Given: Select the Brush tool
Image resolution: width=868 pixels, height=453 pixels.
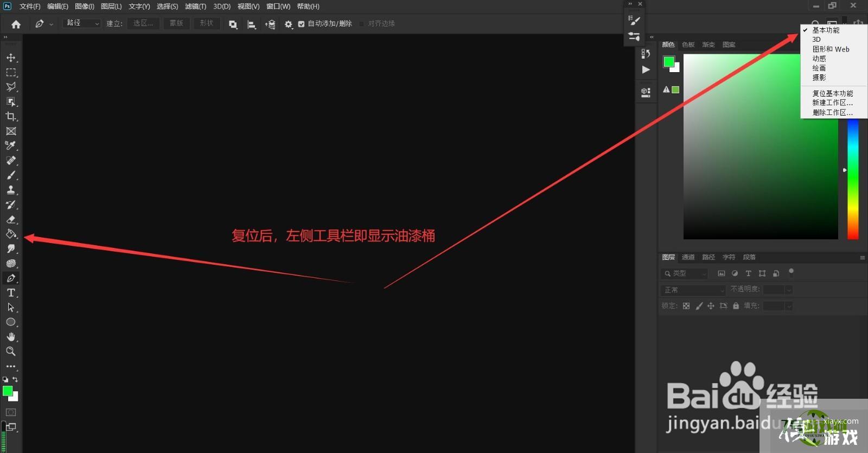Looking at the screenshot, I should (x=11, y=175).
